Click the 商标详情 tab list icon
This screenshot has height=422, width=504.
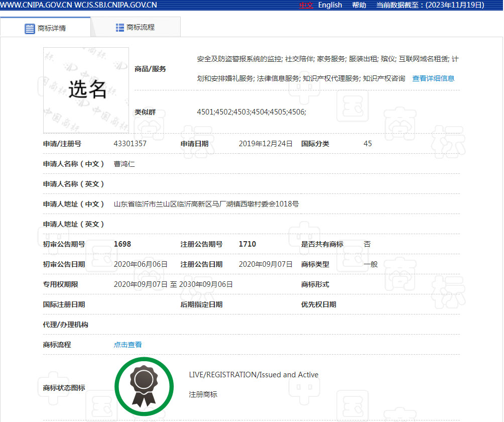coord(30,29)
